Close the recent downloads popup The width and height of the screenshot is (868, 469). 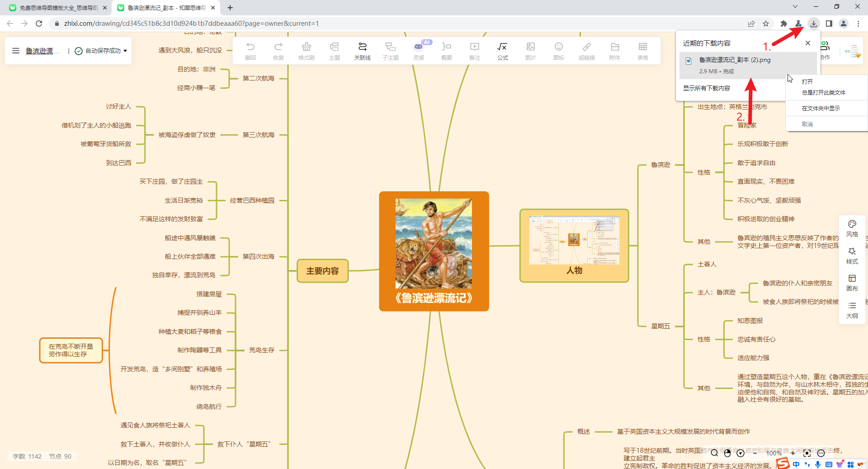pyautogui.click(x=808, y=43)
